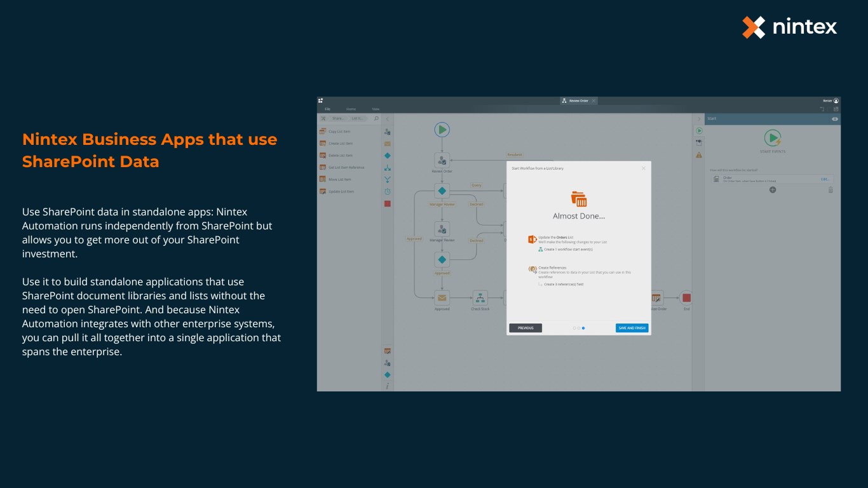This screenshot has height=488, width=868.
Task: Click the SAVE AND FINISH button
Action: [x=632, y=328]
